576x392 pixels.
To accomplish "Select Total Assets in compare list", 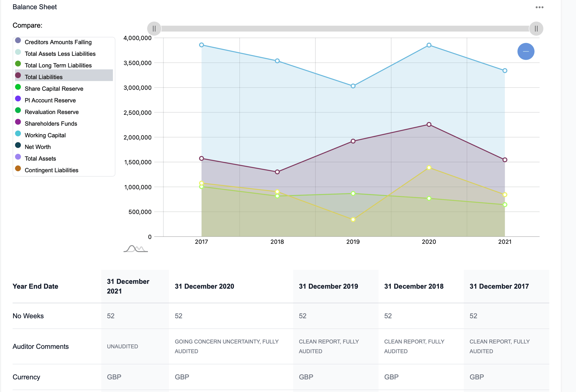I will click(x=64, y=159).
